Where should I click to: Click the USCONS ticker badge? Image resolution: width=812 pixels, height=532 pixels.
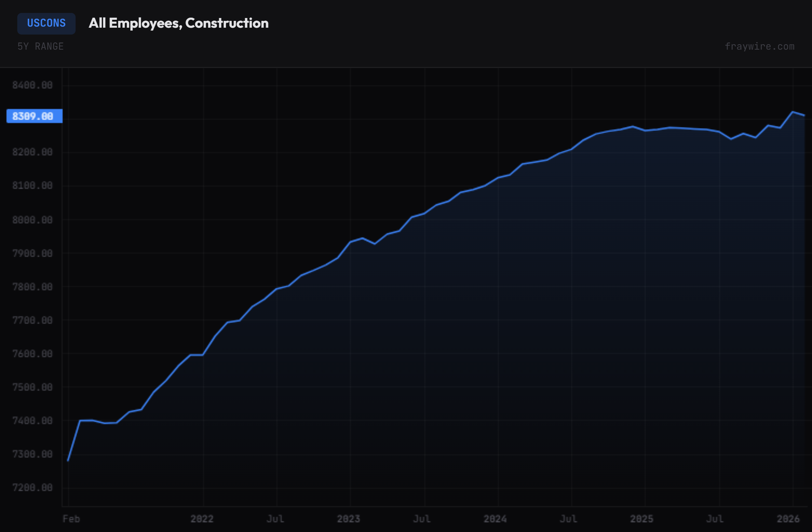(x=46, y=23)
